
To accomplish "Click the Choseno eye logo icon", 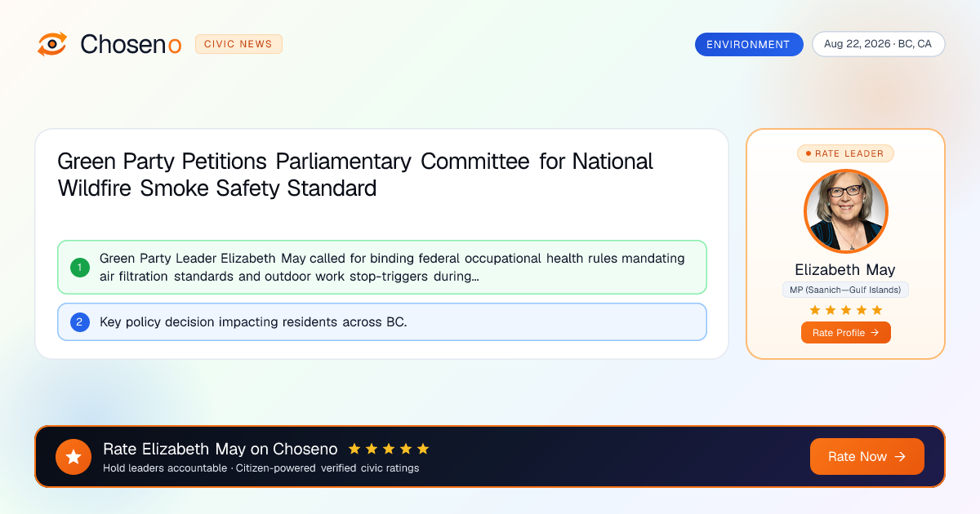I will pyautogui.click(x=52, y=44).
